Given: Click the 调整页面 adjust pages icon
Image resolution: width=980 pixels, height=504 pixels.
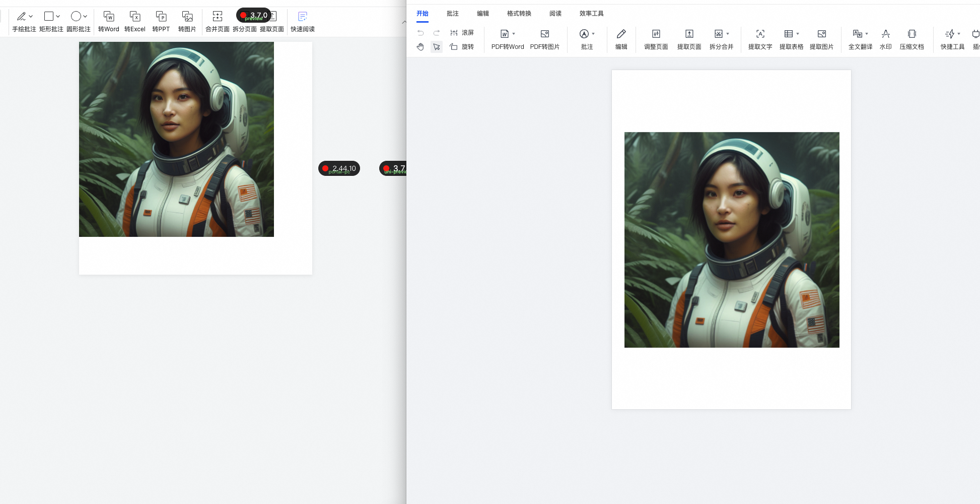Looking at the screenshot, I should click(656, 34).
